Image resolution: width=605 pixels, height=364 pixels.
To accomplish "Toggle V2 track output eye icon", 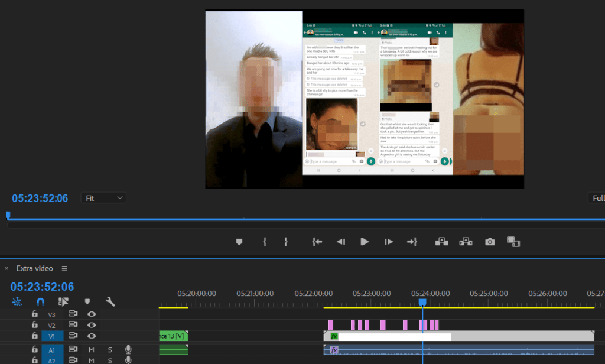I will tap(92, 325).
